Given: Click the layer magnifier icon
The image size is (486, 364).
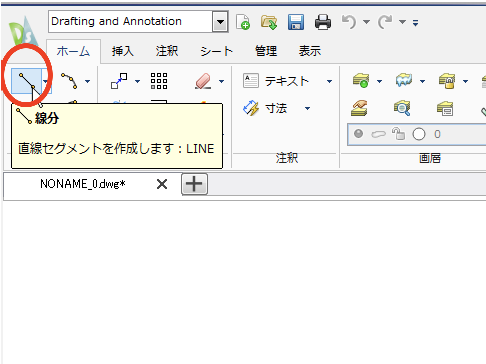Looking at the screenshot, I should coord(402,108).
